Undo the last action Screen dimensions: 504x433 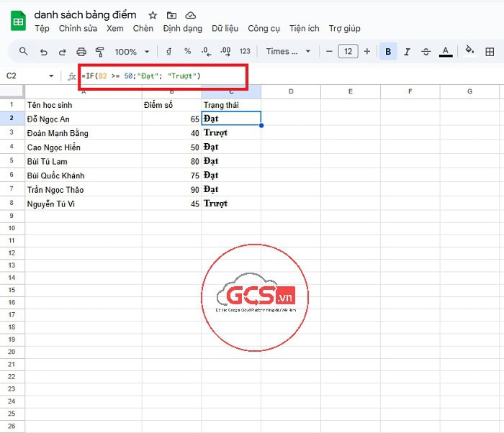click(43, 52)
